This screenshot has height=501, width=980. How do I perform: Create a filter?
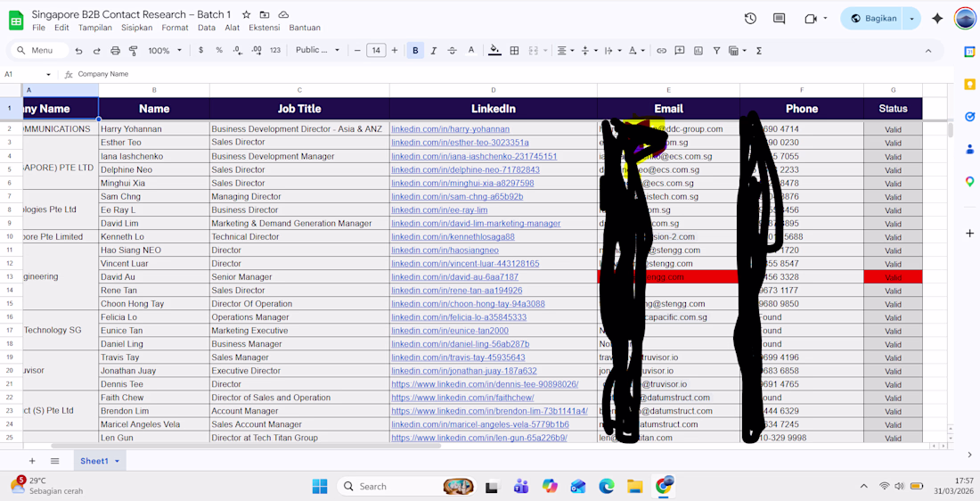pyautogui.click(x=716, y=51)
